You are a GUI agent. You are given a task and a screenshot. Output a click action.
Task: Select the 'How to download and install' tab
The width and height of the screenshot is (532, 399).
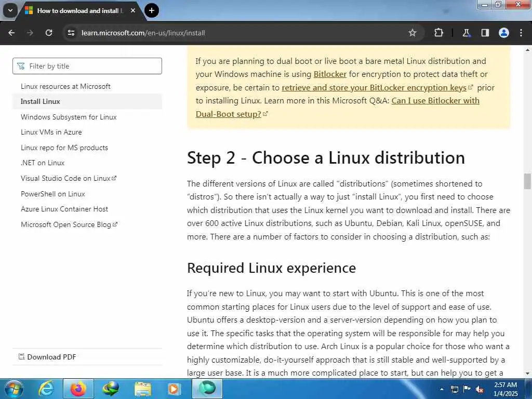pyautogui.click(x=79, y=11)
